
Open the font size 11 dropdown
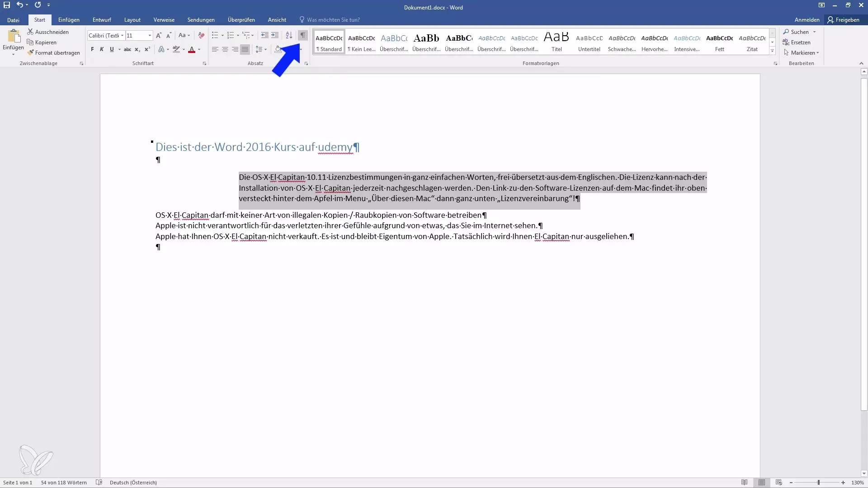coord(150,35)
